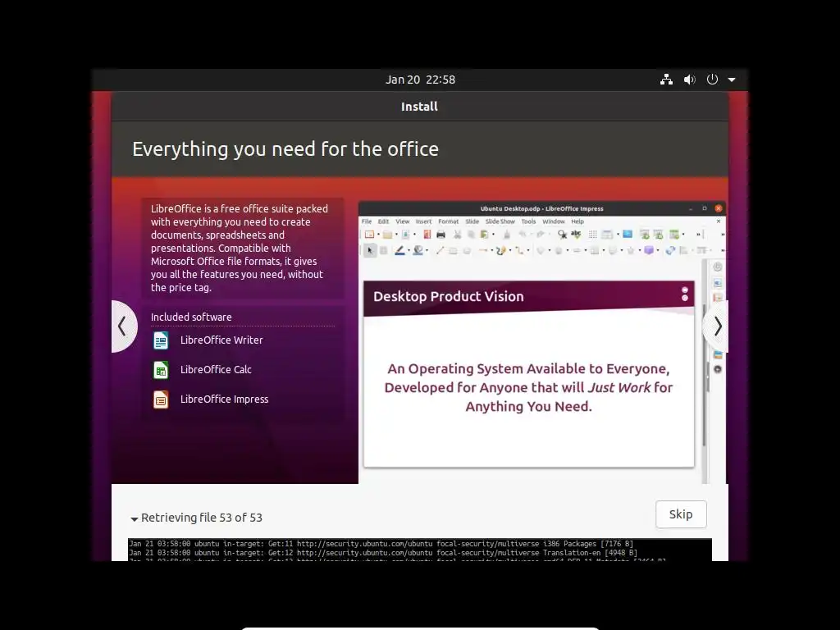Click the LibreOffice Calc icon
The width and height of the screenshot is (840, 630).
(161, 370)
